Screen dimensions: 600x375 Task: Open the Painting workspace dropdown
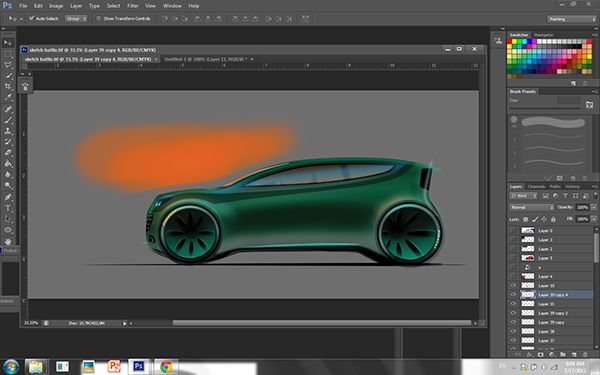coord(571,19)
